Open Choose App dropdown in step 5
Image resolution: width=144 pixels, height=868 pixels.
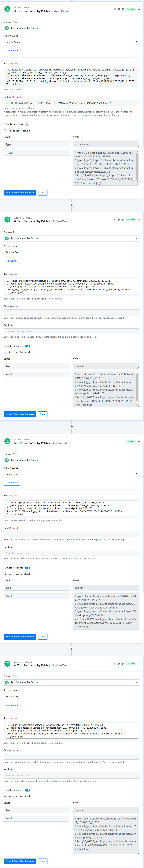(x=72, y=460)
